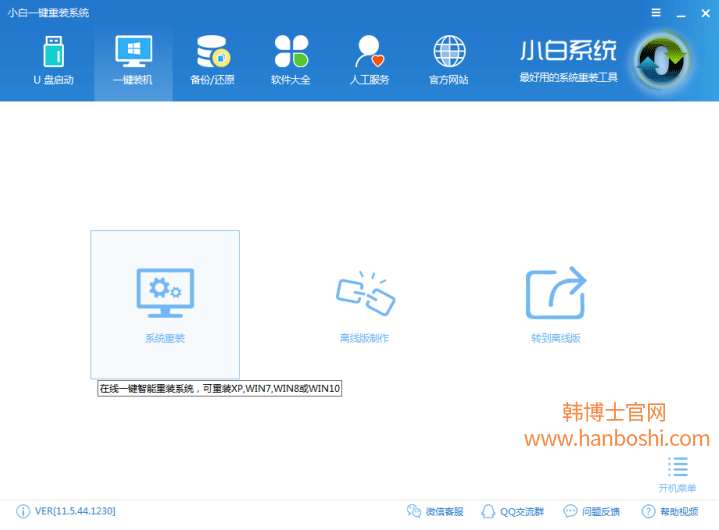Click 微信客服 in status bar
Image resolution: width=719 pixels, height=530 pixels.
[x=436, y=511]
